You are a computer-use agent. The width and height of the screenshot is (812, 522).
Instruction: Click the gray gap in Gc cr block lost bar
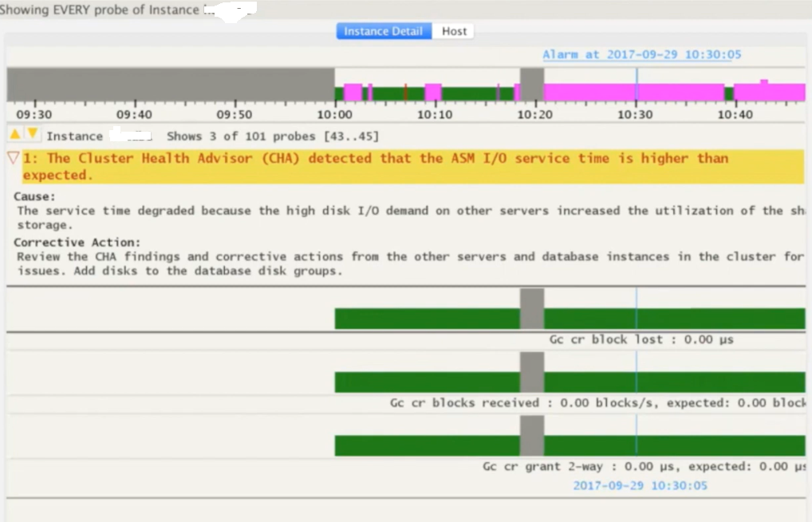[x=531, y=309]
